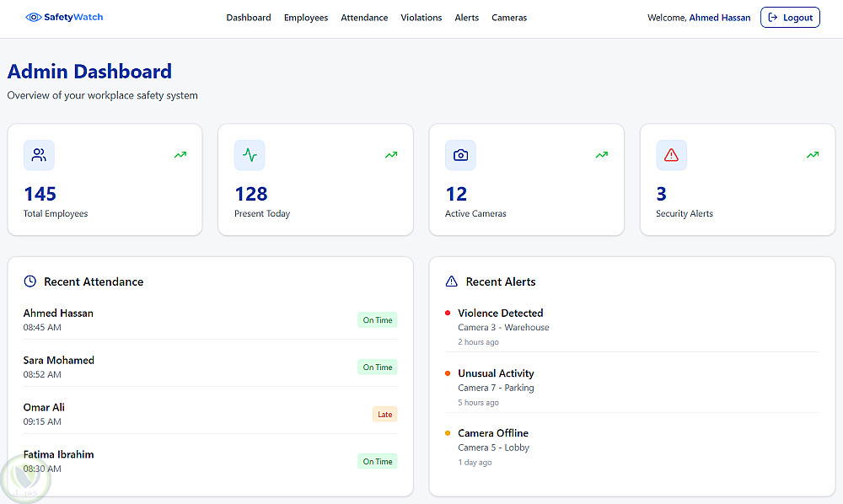843x504 pixels.
Task: Open the Violence Detected alert
Action: (501, 313)
